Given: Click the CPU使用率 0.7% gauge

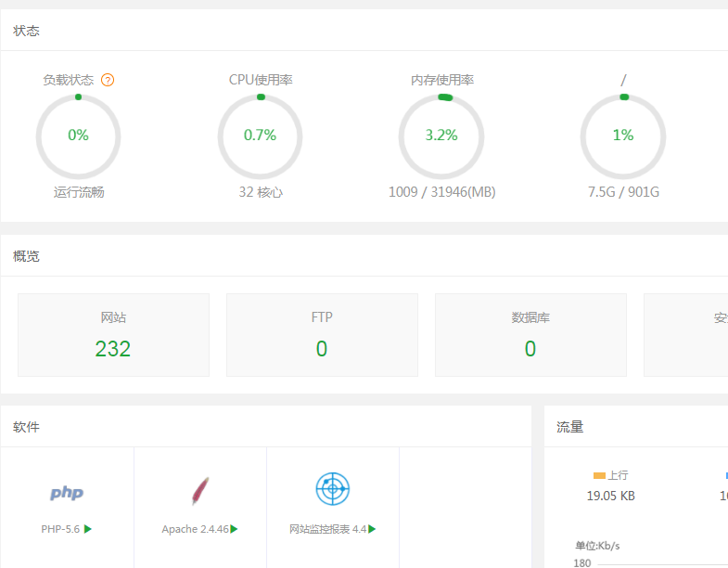Looking at the screenshot, I should coord(260,136).
